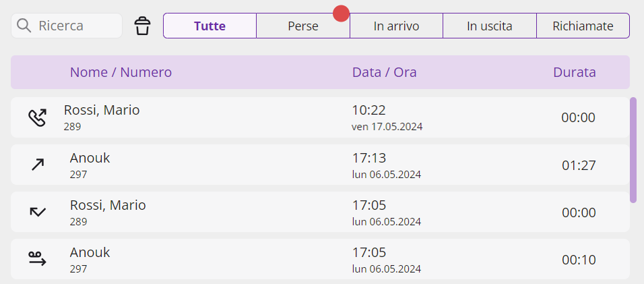Select the Anouk call lasting 01:27
Screen dimensions: 644x284
(320, 165)
